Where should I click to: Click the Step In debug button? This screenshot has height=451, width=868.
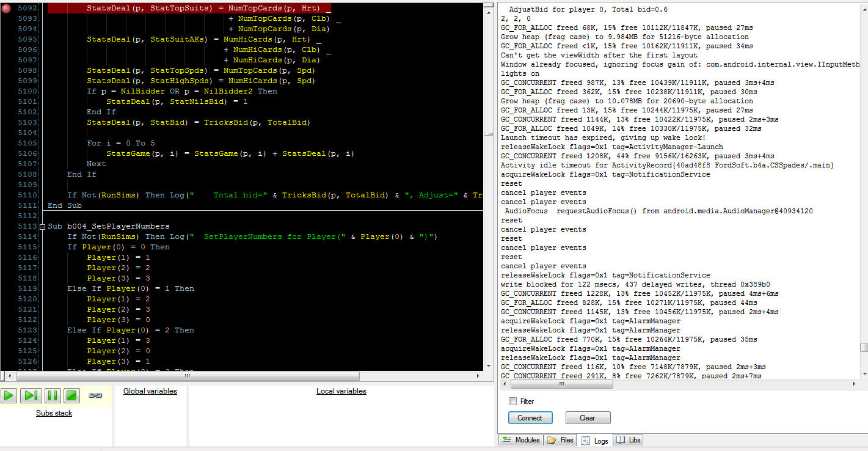31,395
